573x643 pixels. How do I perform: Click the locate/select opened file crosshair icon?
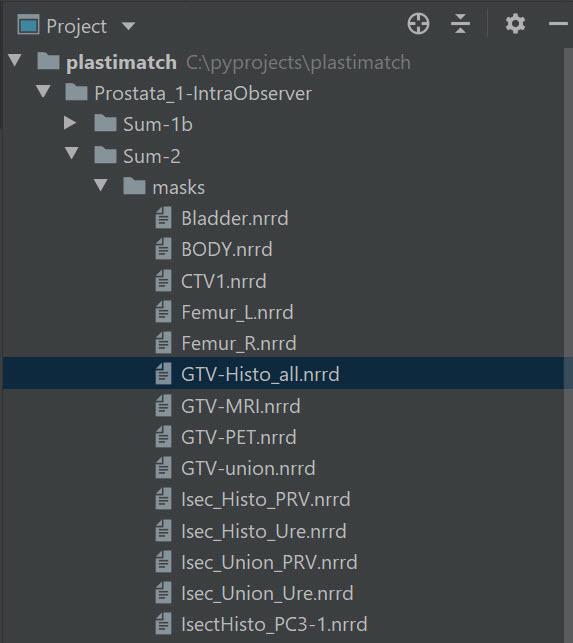click(418, 24)
